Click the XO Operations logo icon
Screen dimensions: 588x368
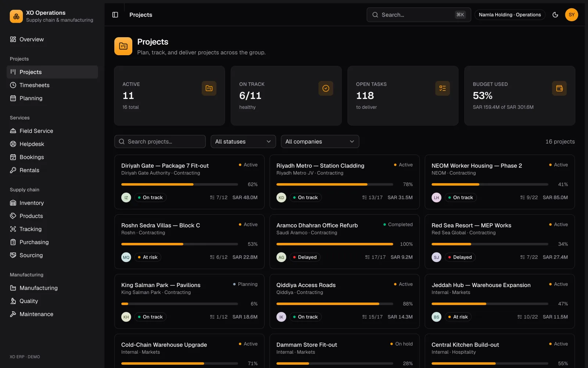coord(16,16)
